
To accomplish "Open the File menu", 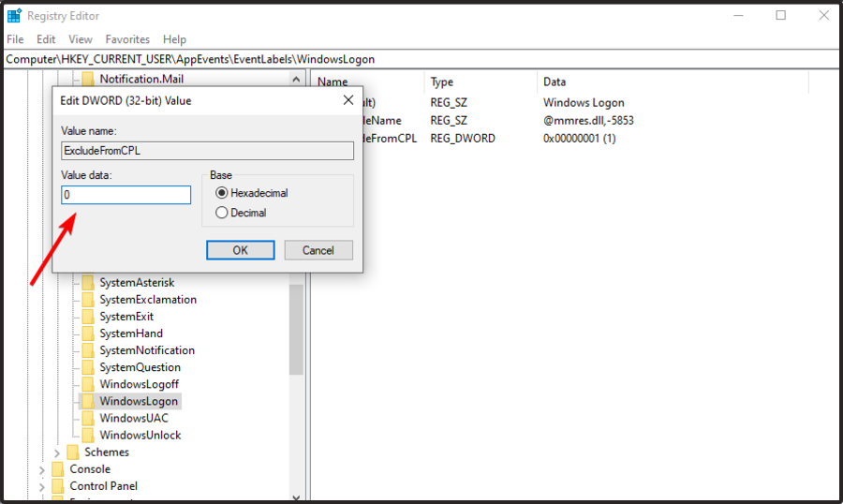I will click(x=15, y=39).
